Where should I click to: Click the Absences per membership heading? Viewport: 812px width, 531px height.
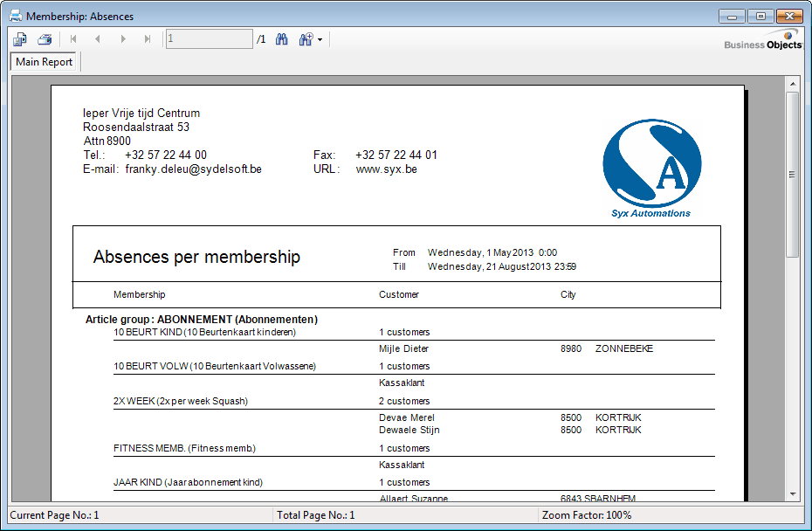coord(196,257)
